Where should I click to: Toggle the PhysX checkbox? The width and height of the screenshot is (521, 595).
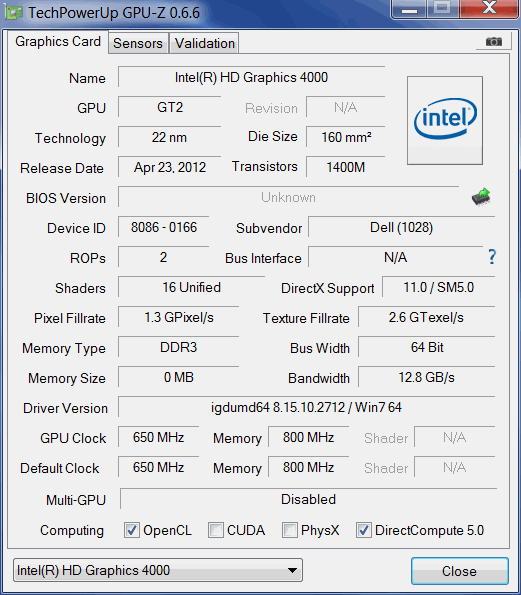(x=290, y=530)
